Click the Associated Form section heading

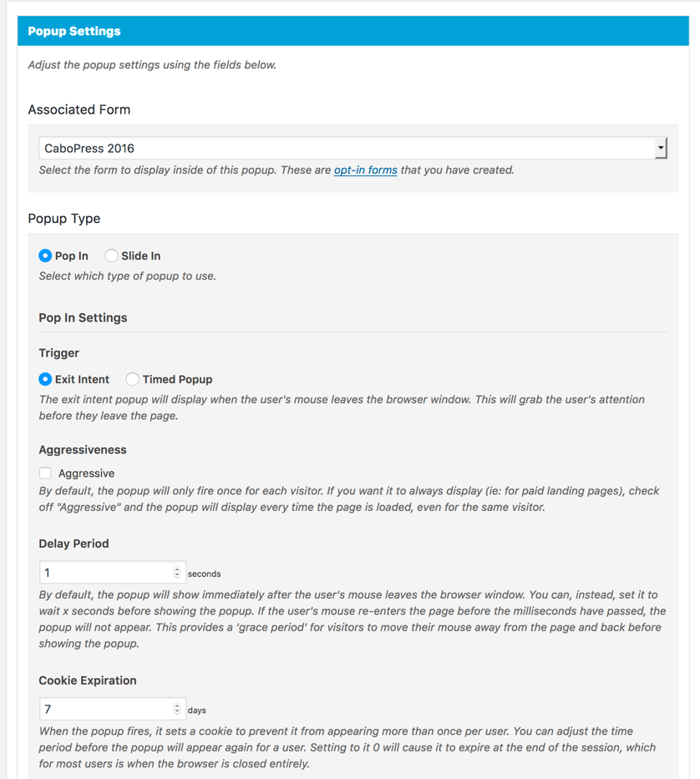coord(79,109)
